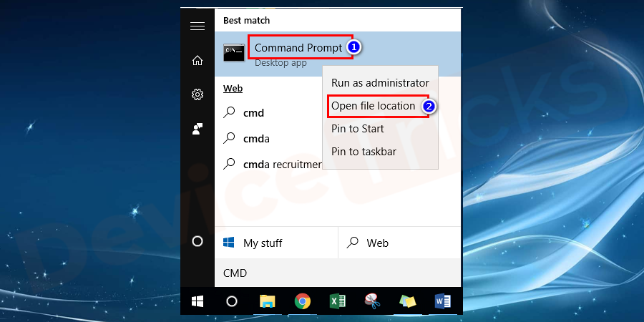Open the settings gear in the sidebar
This screenshot has width=644, height=322.
197,94
